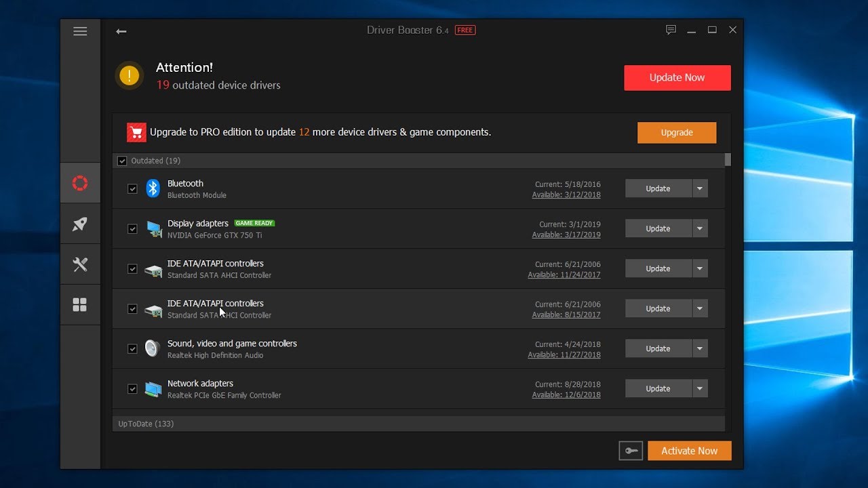This screenshot has height=488, width=868.
Task: Open Sound 'Available: 11/27/2018' link
Action: (x=564, y=355)
